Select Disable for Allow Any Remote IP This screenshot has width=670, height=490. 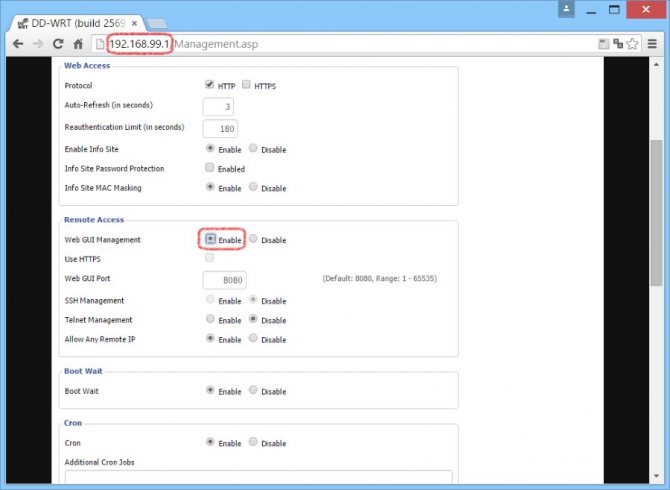click(x=253, y=338)
